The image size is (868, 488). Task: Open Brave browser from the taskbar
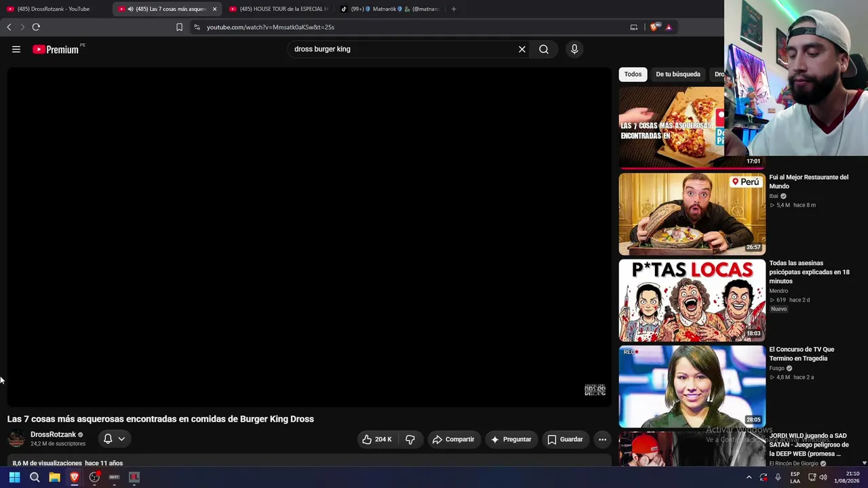point(75,477)
